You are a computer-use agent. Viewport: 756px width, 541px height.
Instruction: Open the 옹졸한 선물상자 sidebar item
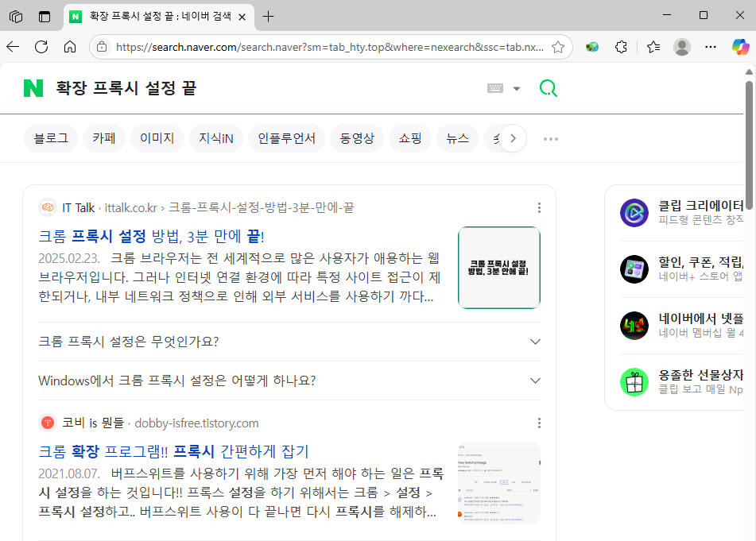(681, 381)
